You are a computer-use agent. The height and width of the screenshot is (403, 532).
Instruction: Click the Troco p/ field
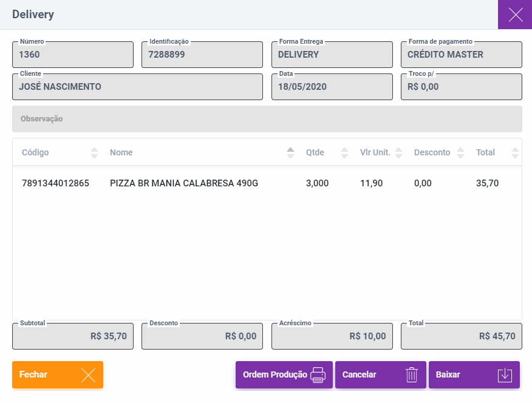(462, 87)
